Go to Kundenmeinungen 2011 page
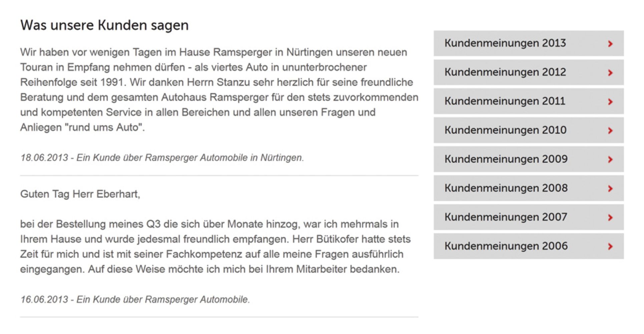The image size is (644, 334). pos(529,101)
